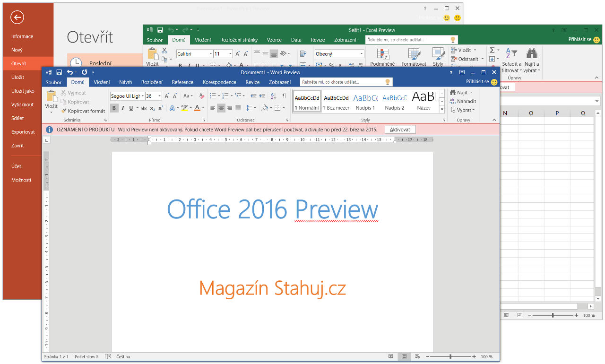The width and height of the screenshot is (605, 364).
Task: Justify text in Word
Action: coord(238,108)
